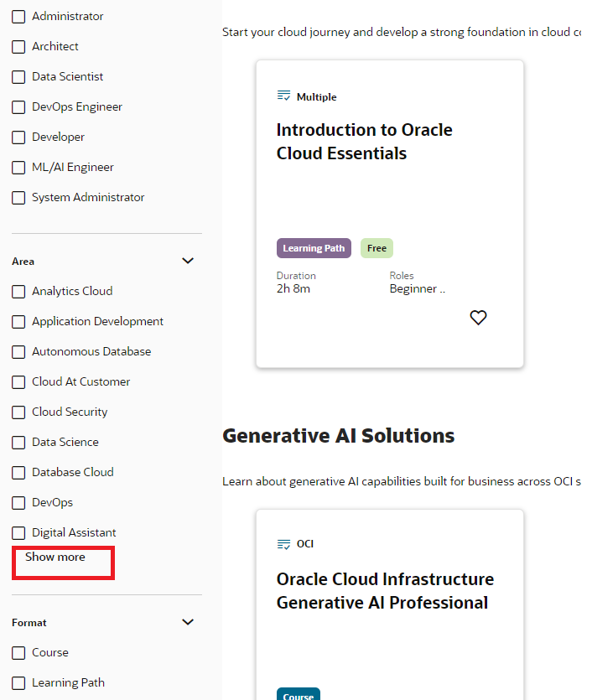Click the Course badge on OCI card
This screenshot has width=592, height=700.
[x=299, y=694]
